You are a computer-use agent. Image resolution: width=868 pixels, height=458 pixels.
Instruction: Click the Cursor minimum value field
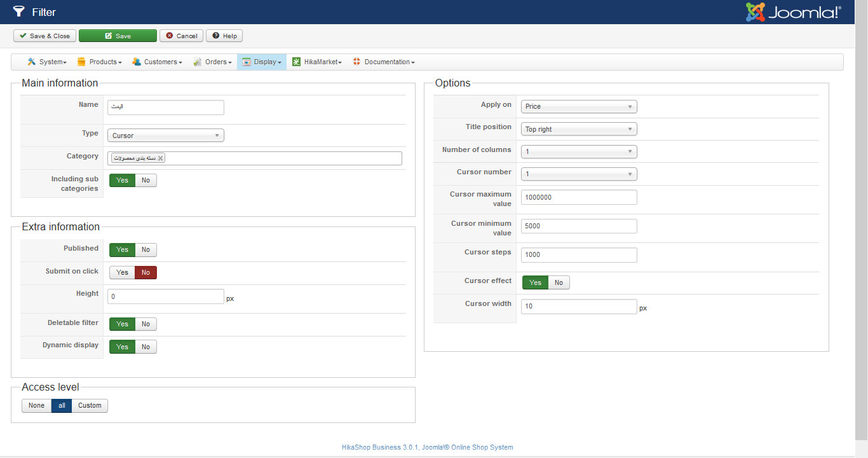[x=579, y=226]
